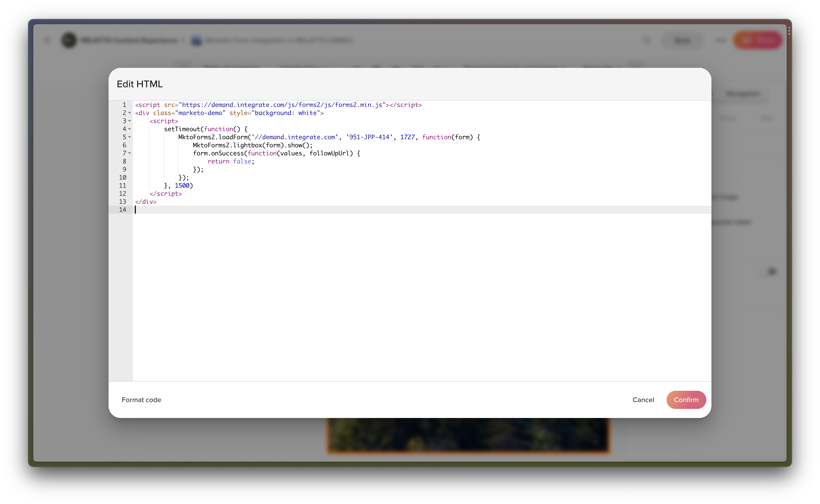Viewport: 820px width, 504px height.
Task: Click the '951-JPP-414' string in code
Action: pyautogui.click(x=369, y=137)
